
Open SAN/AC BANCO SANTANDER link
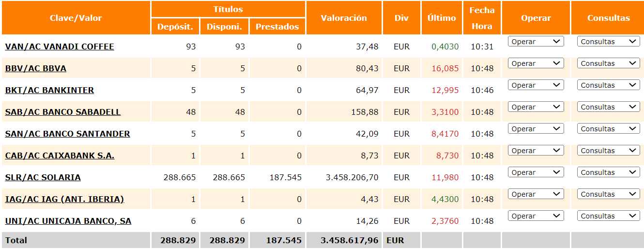click(x=67, y=134)
